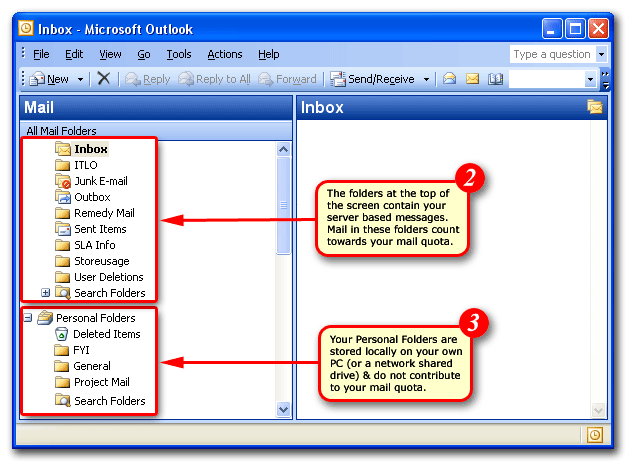This screenshot has height=462, width=627.
Task: Open the Tools menu
Action: click(x=179, y=54)
